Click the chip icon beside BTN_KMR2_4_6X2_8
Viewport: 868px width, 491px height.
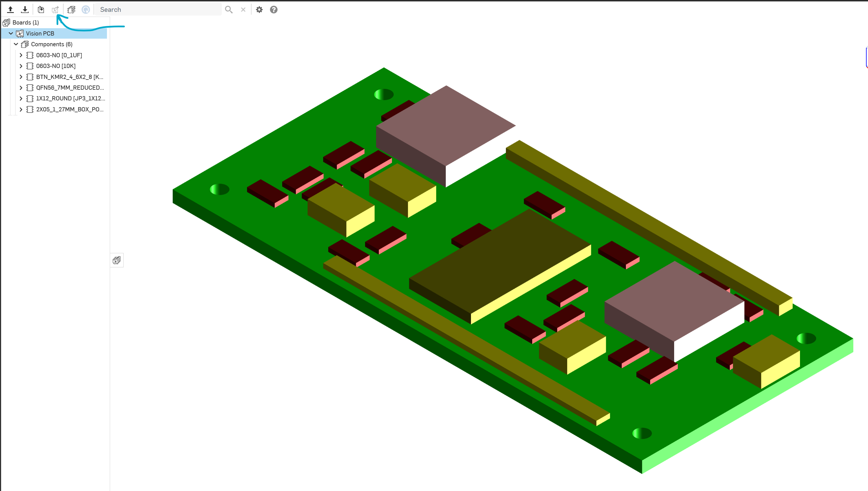click(x=30, y=77)
